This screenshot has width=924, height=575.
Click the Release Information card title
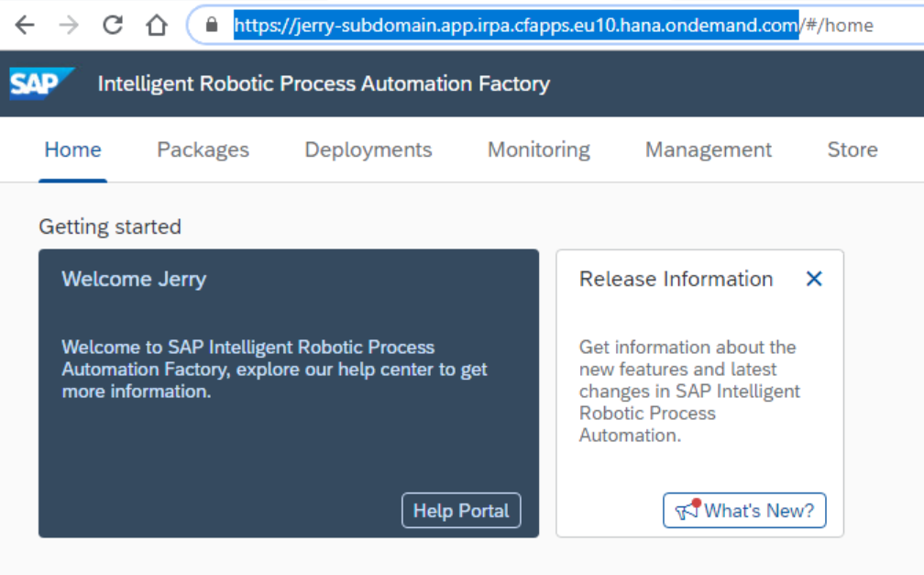pos(676,279)
